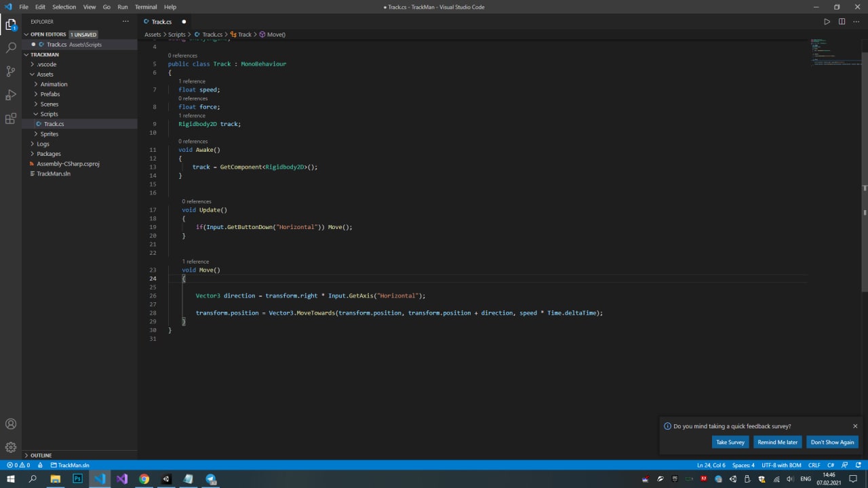Open Visual Studio from the taskbar

[122, 479]
